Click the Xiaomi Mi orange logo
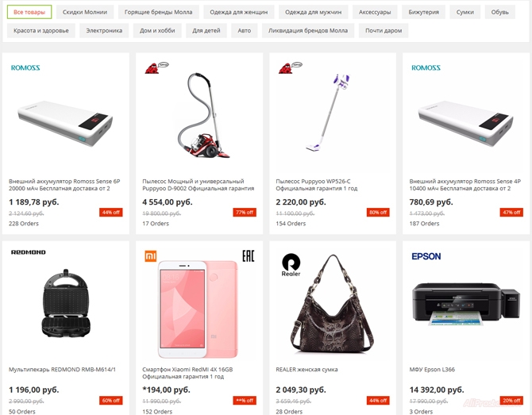The image size is (532, 415). click(151, 256)
